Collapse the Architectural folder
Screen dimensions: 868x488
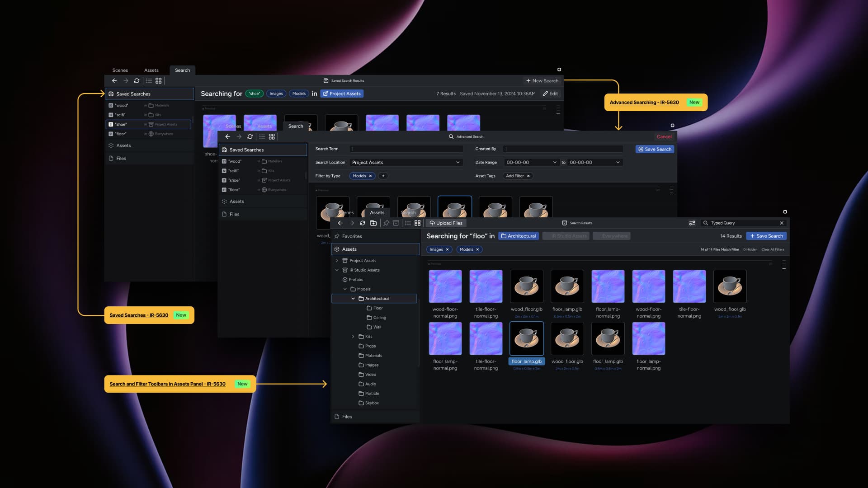[353, 299]
